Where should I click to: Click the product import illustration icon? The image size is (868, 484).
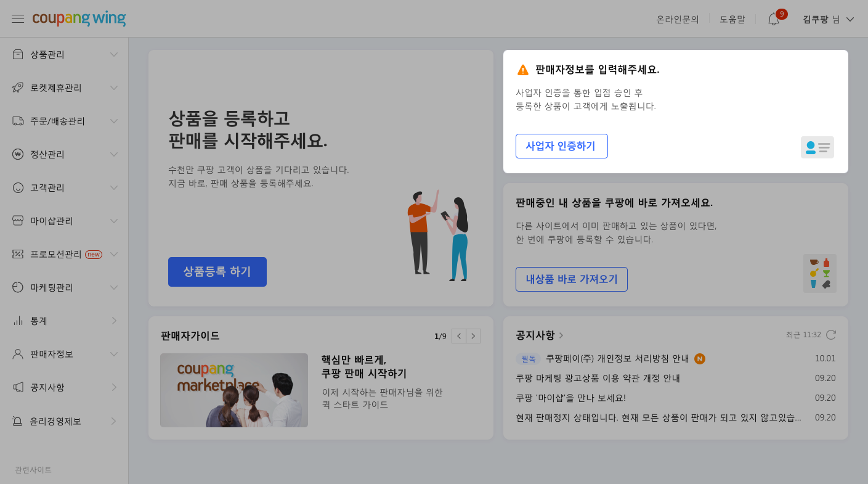click(820, 273)
